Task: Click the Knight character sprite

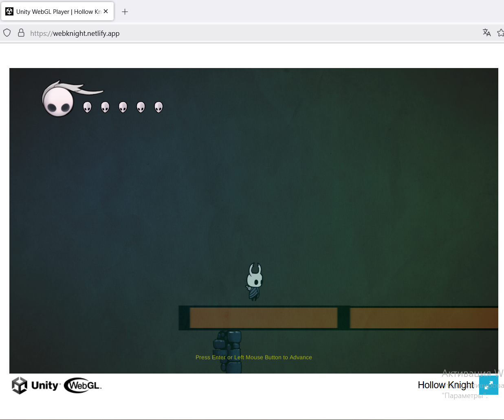Action: [255, 281]
